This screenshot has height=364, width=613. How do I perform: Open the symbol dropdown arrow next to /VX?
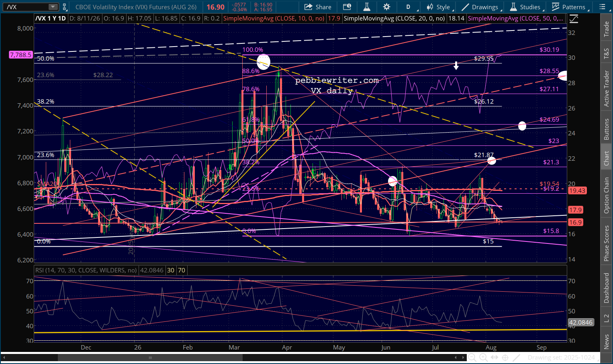[53, 7]
